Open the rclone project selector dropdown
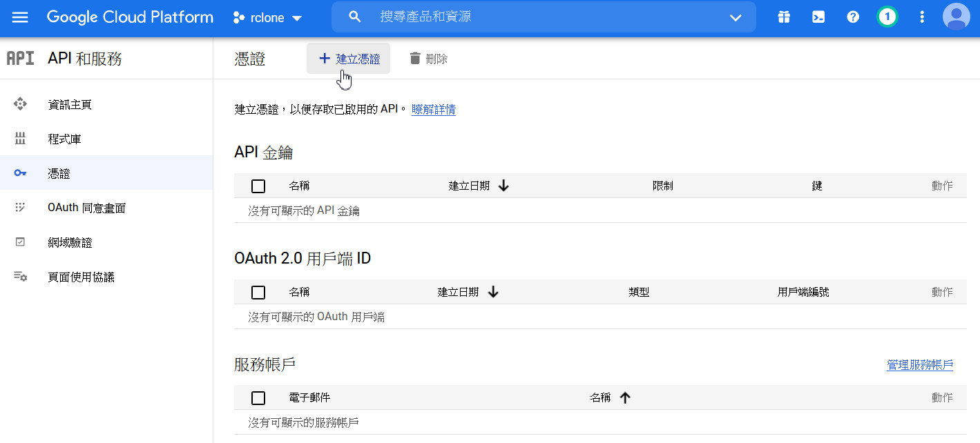Screen dimensions: 980x443 (x=268, y=18)
